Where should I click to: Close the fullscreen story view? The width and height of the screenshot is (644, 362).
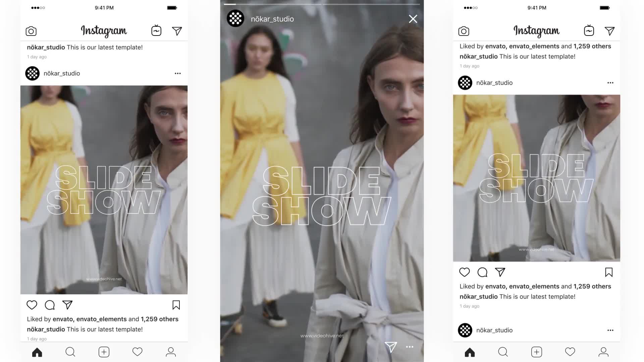click(x=412, y=18)
